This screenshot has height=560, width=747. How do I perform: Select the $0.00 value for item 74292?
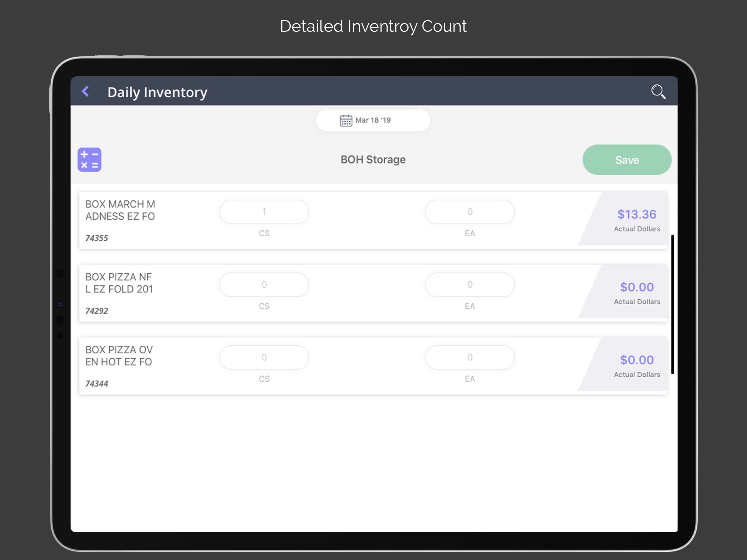637,287
